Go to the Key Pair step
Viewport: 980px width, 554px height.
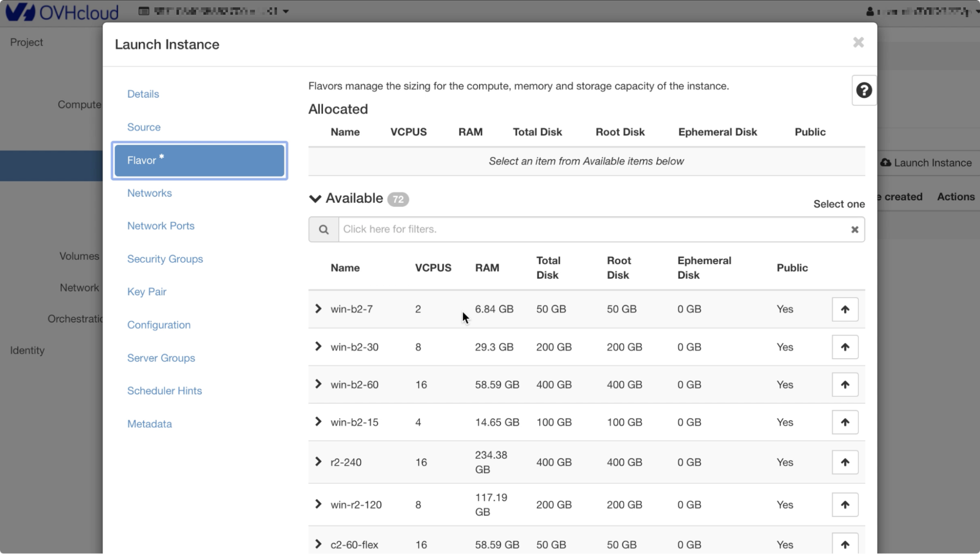[x=147, y=292]
